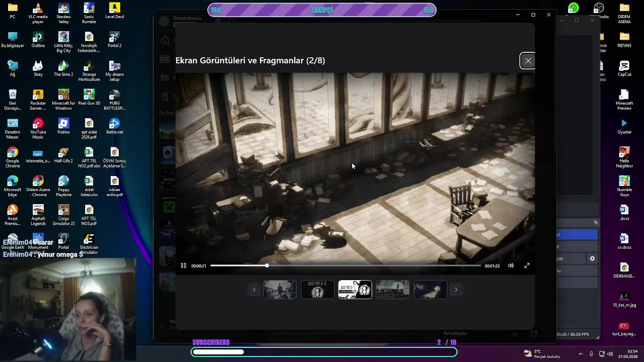
Task: Show next gallery thumbnails with right chevron
Action: (x=456, y=290)
